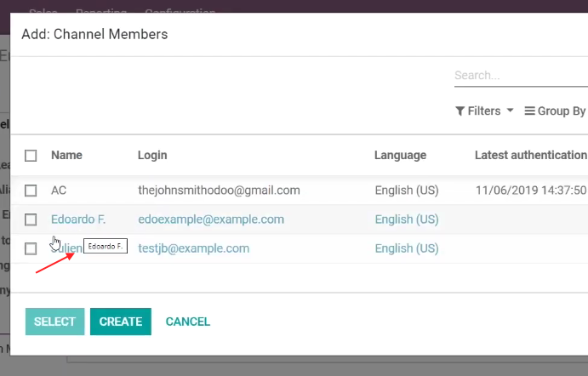
Task: Open the AC user name cell
Action: pyautogui.click(x=59, y=191)
